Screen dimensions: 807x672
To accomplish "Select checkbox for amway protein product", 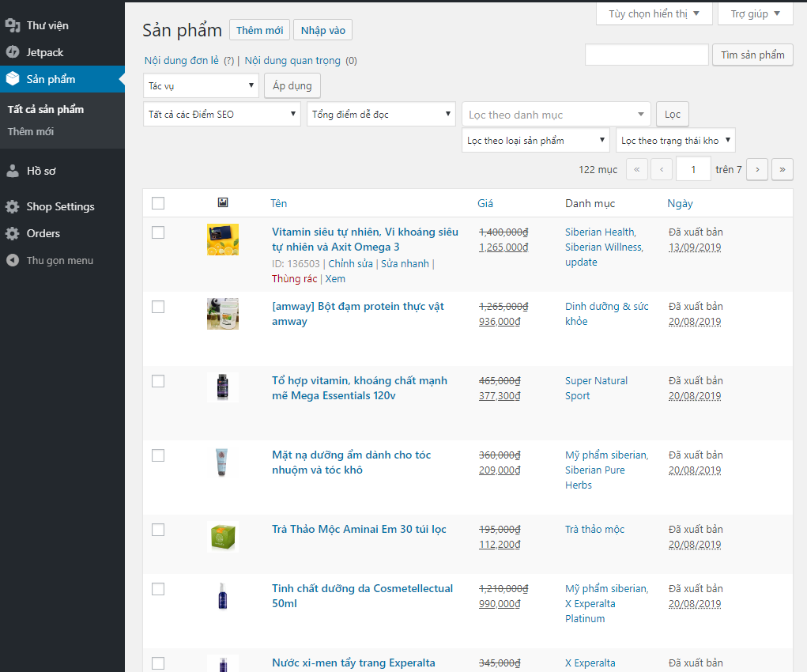I will pos(158,307).
